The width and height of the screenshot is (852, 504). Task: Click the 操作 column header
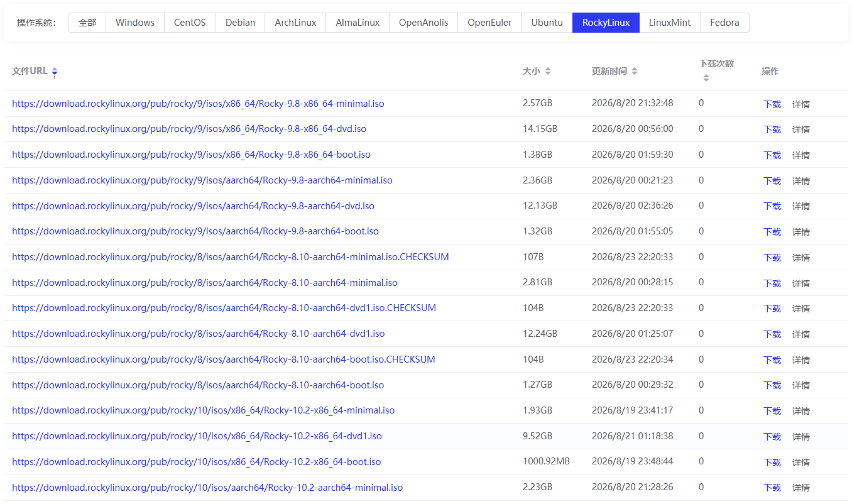(770, 71)
